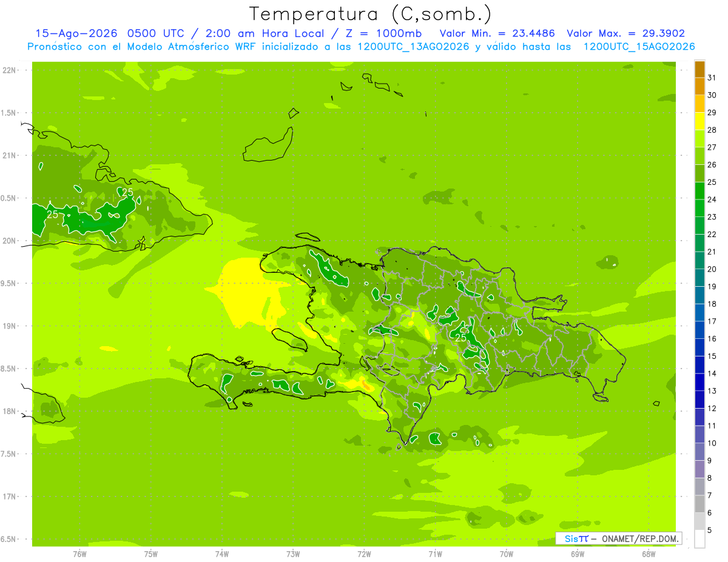Click the yellow legend swatch between 28 and 29
Image resolution: width=728 pixels, height=562 pixels.
click(699, 121)
